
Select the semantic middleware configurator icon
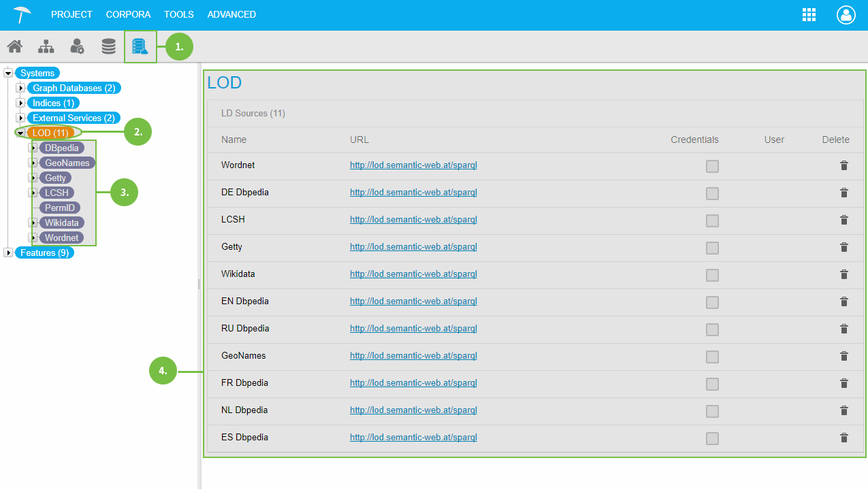pyautogui.click(x=140, y=46)
